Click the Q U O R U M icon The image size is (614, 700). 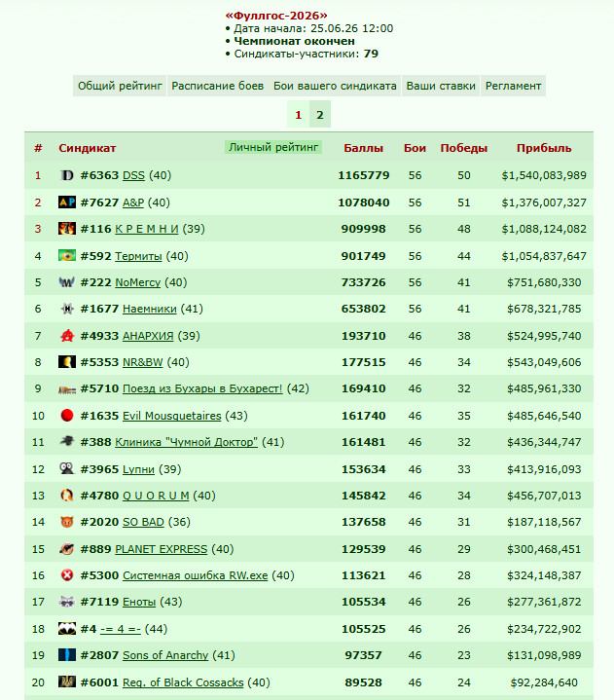[x=67, y=496]
